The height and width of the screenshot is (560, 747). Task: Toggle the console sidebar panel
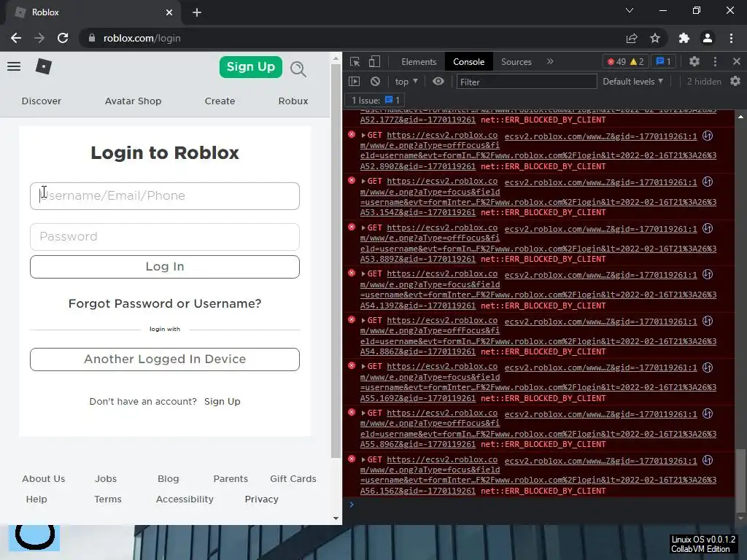(x=355, y=82)
